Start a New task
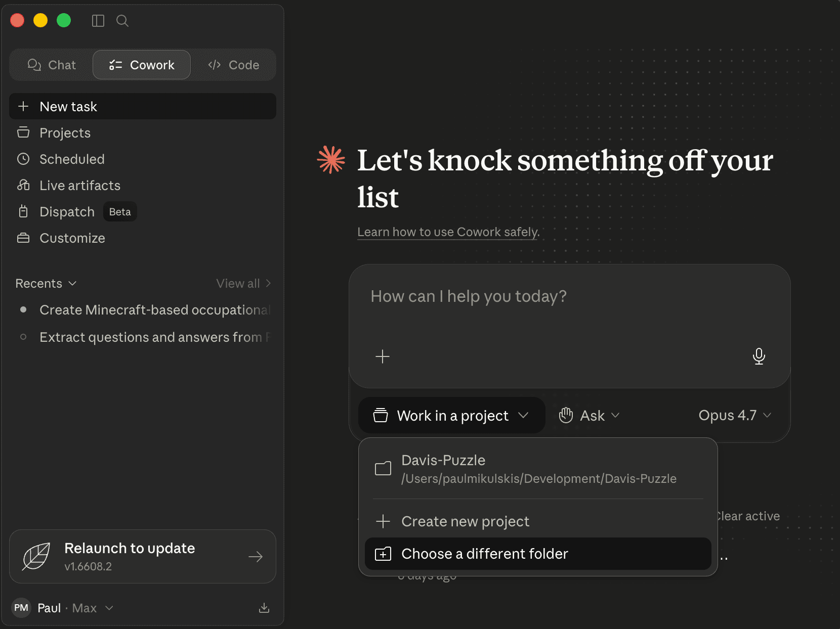840x629 pixels. click(143, 106)
